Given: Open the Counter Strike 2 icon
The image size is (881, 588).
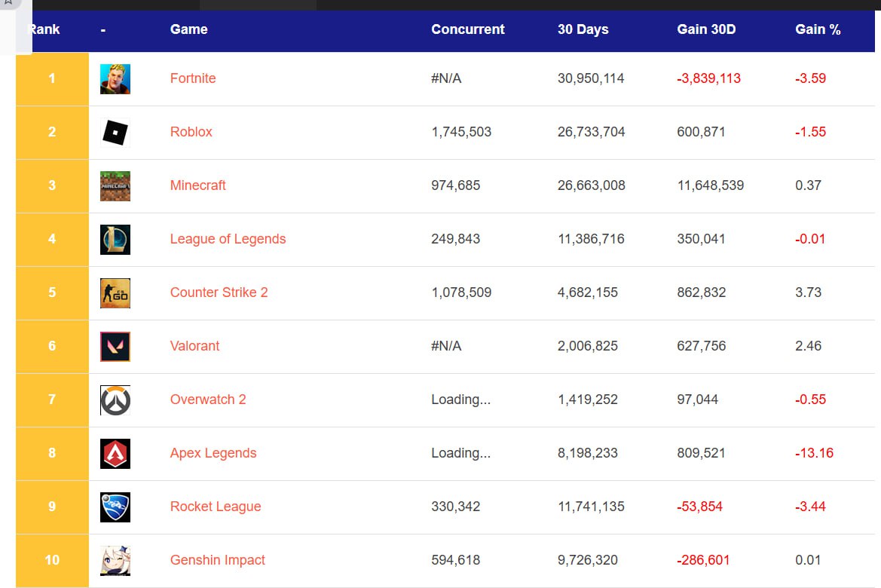Looking at the screenshot, I should (x=115, y=293).
